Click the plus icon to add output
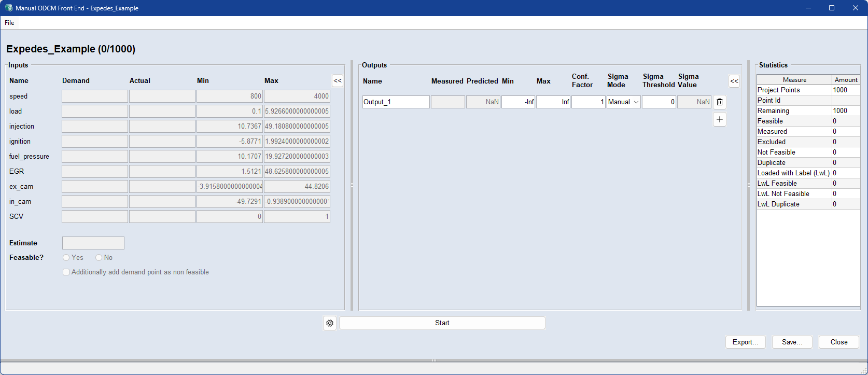This screenshot has width=868, height=375. 720,119
